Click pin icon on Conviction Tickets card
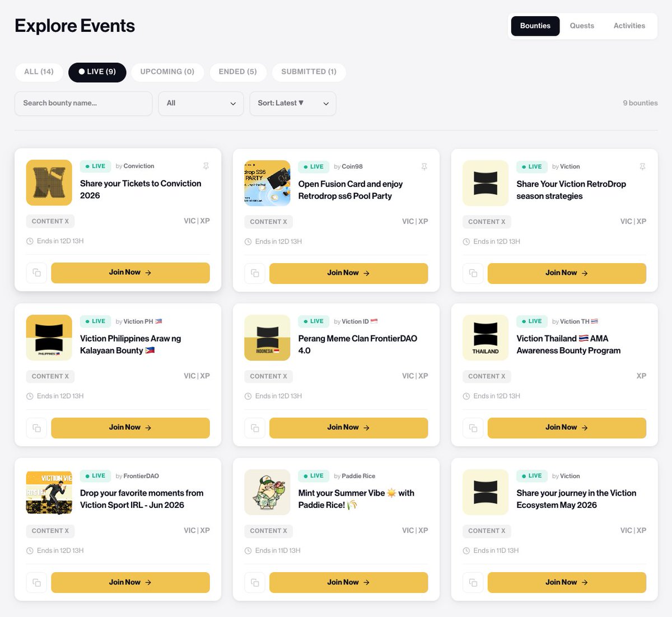The width and height of the screenshot is (672, 617). 206,166
